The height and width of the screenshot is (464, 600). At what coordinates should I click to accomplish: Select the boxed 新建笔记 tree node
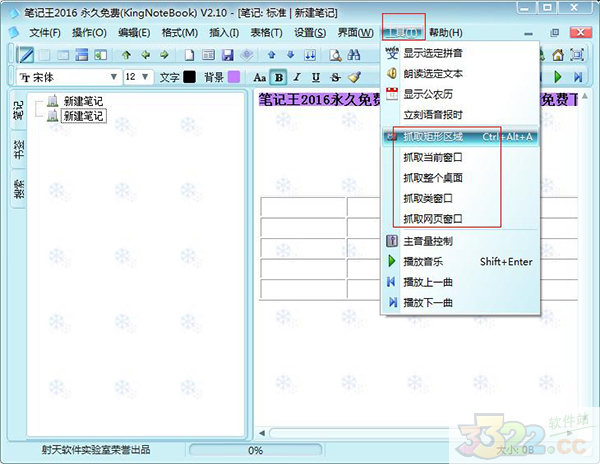83,116
